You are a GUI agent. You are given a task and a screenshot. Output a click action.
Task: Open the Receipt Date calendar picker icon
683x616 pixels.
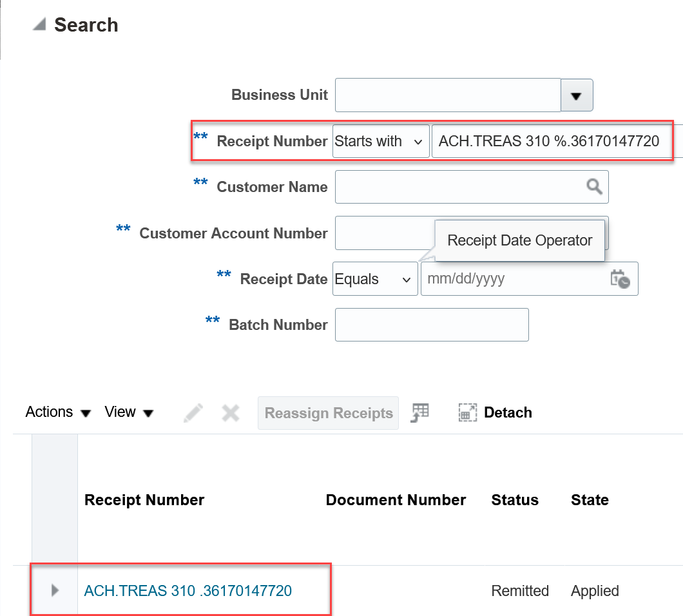[x=620, y=279]
